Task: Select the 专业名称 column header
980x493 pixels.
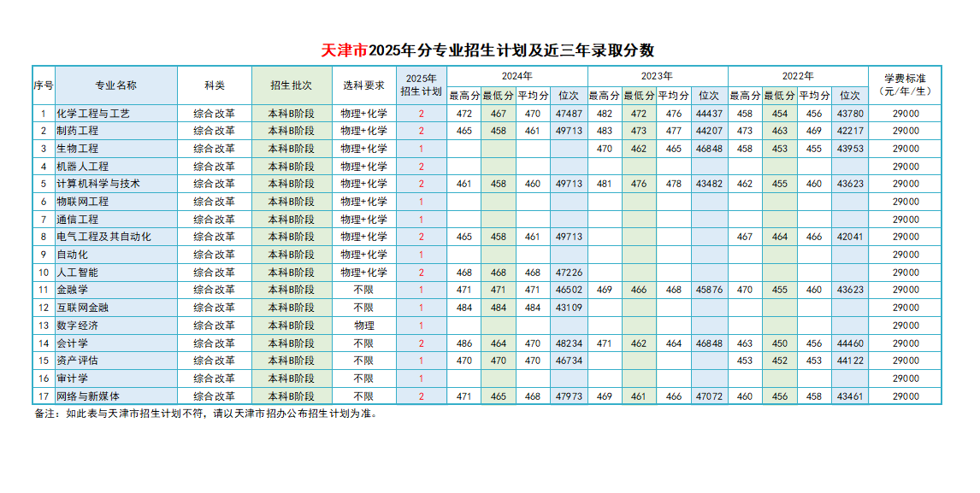Action: coord(115,85)
